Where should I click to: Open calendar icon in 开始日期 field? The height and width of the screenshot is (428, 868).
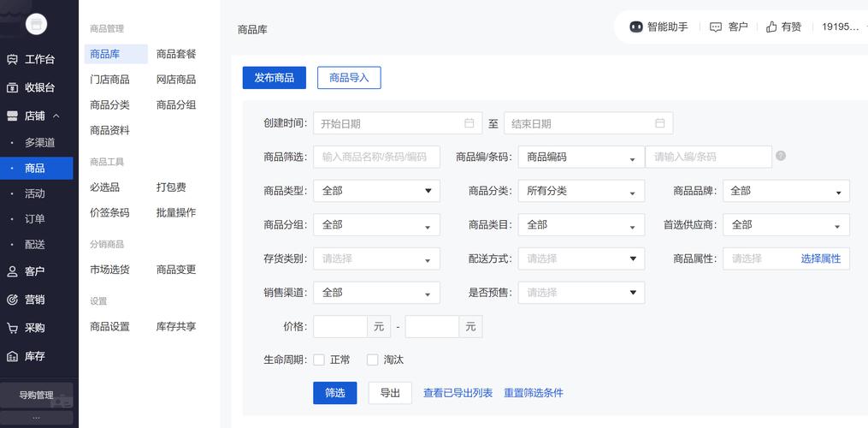469,123
